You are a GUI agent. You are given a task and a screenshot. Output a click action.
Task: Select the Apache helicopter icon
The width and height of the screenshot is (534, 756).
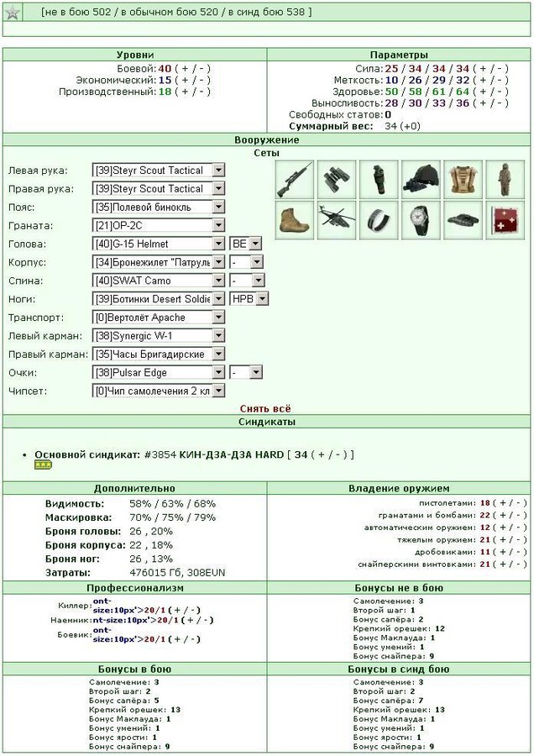tap(337, 221)
